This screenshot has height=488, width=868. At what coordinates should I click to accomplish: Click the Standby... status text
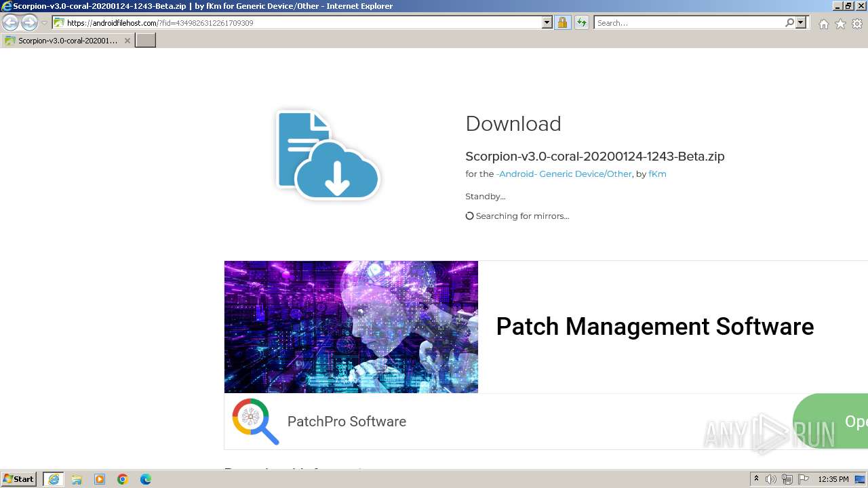pos(486,197)
